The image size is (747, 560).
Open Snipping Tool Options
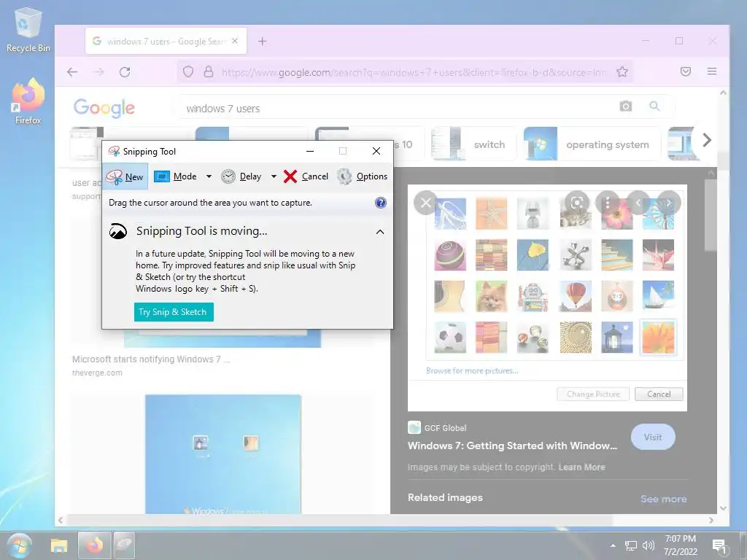pyautogui.click(x=363, y=176)
